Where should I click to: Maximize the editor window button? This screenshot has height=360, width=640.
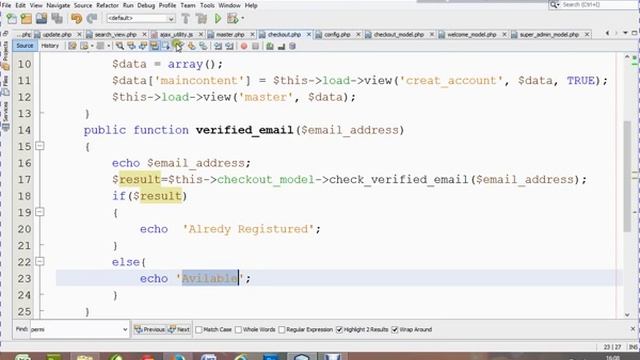(635, 33)
